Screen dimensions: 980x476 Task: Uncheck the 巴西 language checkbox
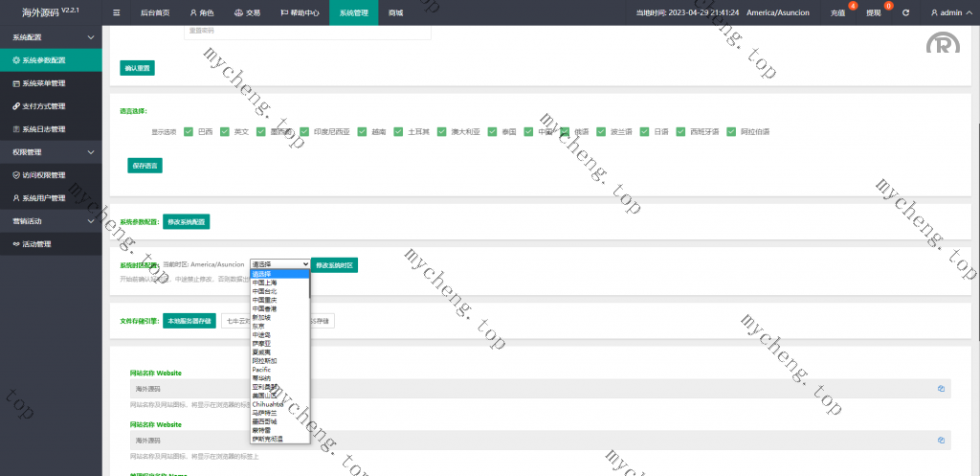tap(189, 131)
